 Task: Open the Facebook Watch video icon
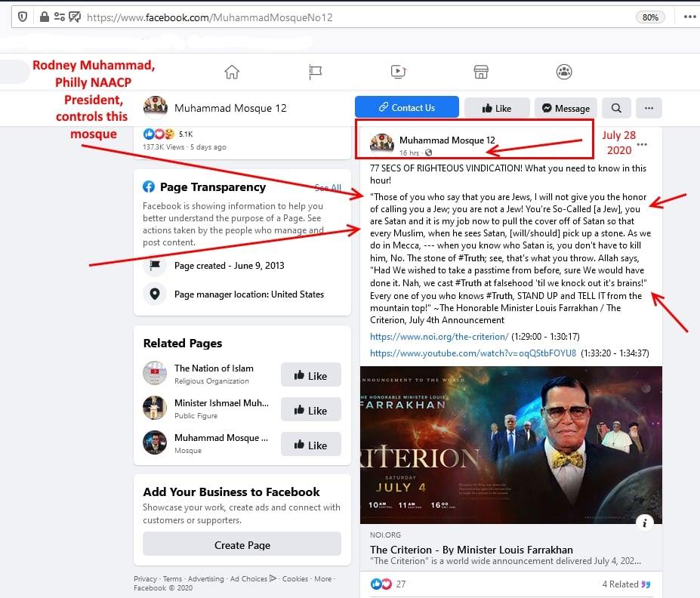[398, 72]
